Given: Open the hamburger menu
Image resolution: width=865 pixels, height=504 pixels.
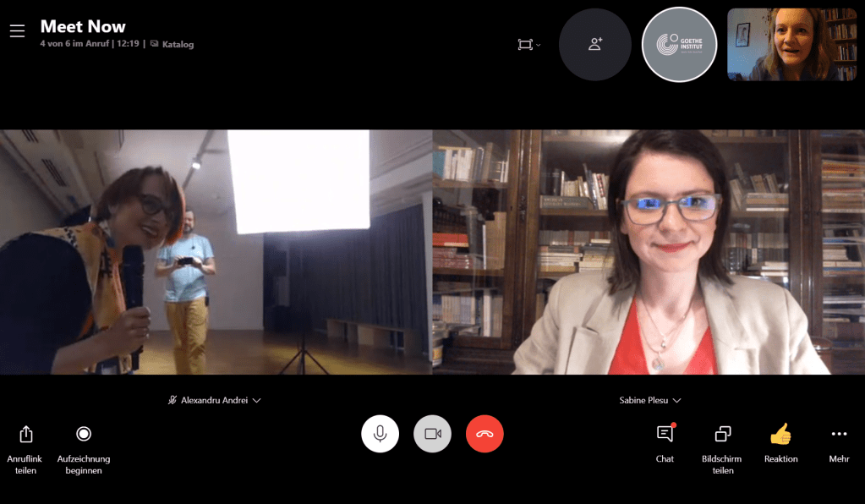Looking at the screenshot, I should [17, 31].
